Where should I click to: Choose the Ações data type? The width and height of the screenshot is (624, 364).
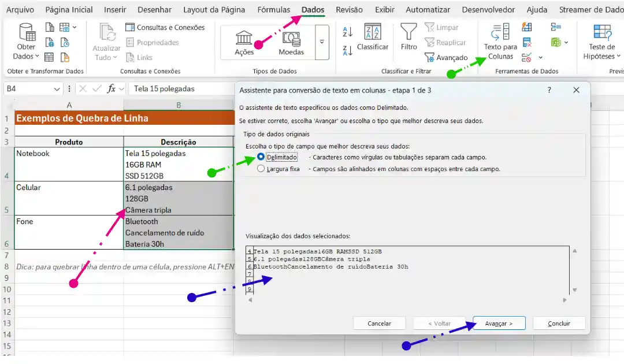(244, 43)
